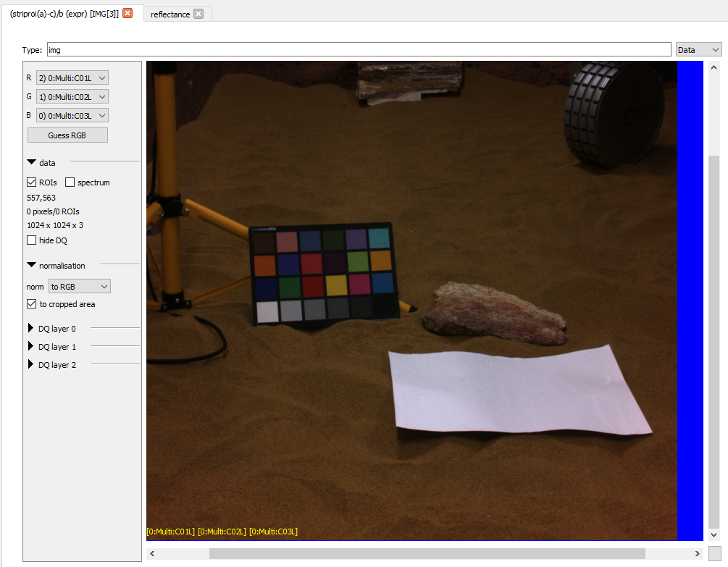Click the white patch on the colour chart
728x567 pixels.
(x=267, y=312)
